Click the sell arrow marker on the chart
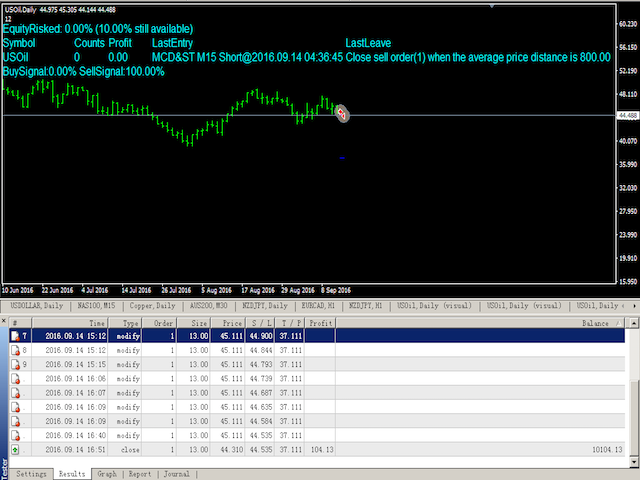This screenshot has height=480, width=640. click(x=342, y=114)
